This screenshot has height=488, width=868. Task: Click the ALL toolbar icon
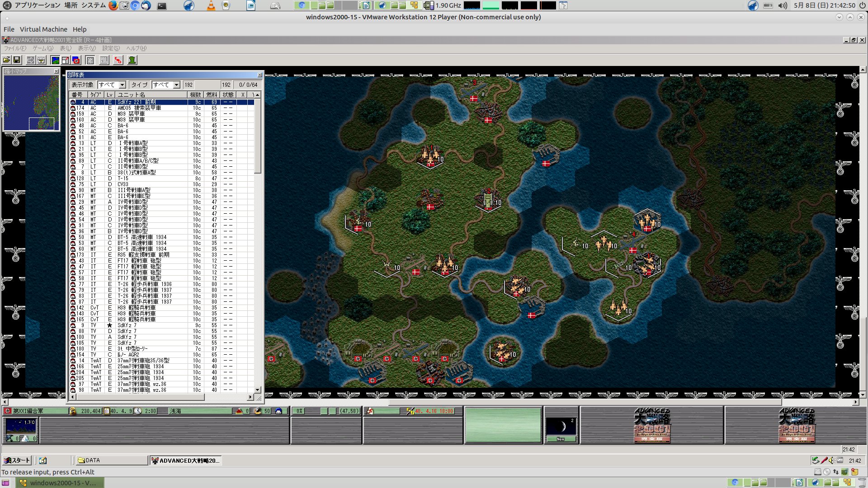pos(104,60)
